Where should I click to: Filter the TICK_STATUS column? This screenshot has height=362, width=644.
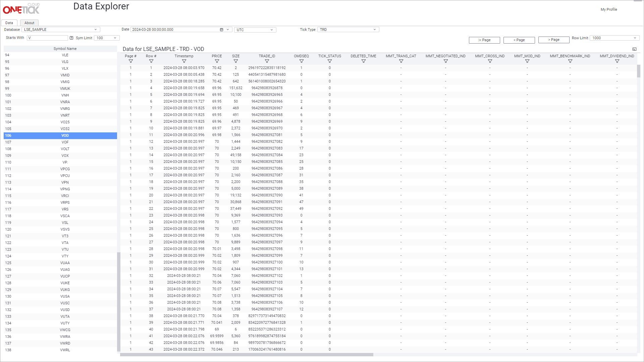[x=329, y=61]
